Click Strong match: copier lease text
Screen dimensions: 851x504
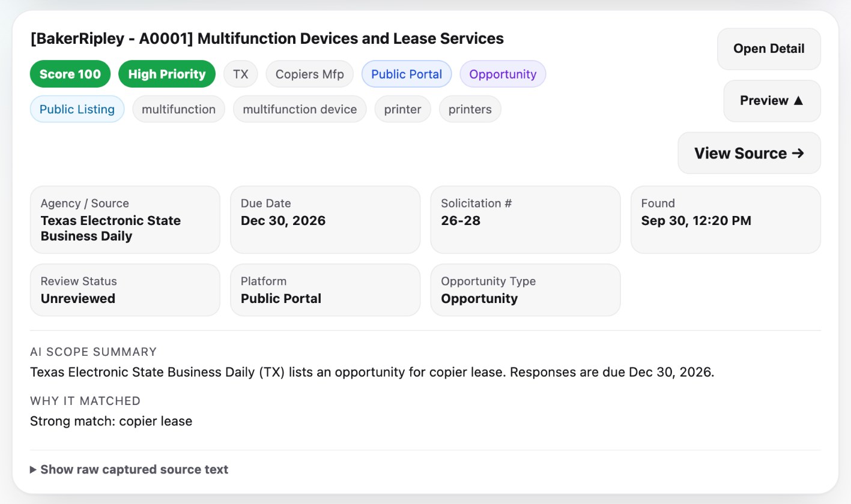[111, 421]
